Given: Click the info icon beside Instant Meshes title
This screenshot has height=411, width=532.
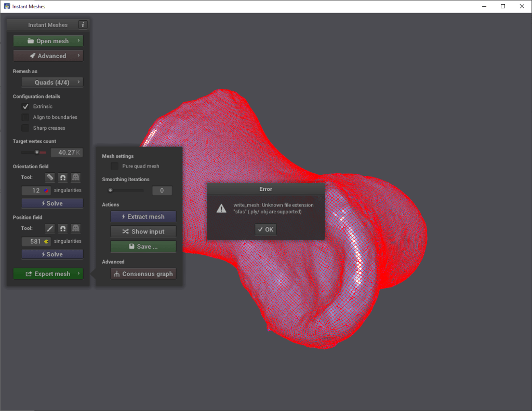Looking at the screenshot, I should [x=83, y=25].
